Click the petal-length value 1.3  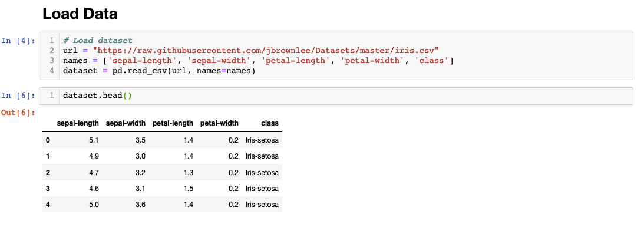(x=188, y=173)
